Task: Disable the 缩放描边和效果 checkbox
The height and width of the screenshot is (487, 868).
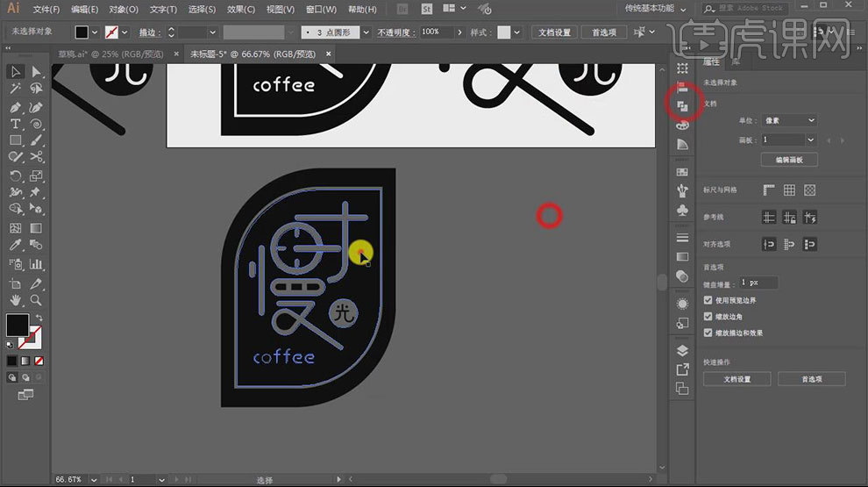Action: pyautogui.click(x=708, y=333)
